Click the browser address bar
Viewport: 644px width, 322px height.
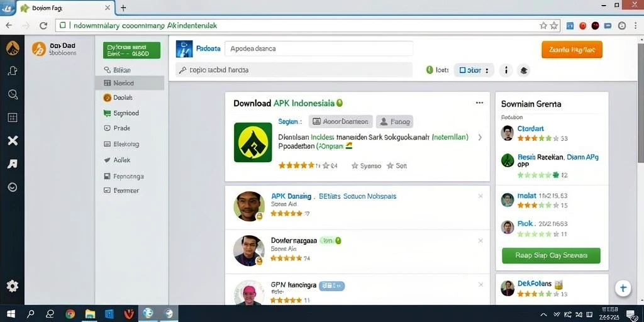click(x=308, y=25)
